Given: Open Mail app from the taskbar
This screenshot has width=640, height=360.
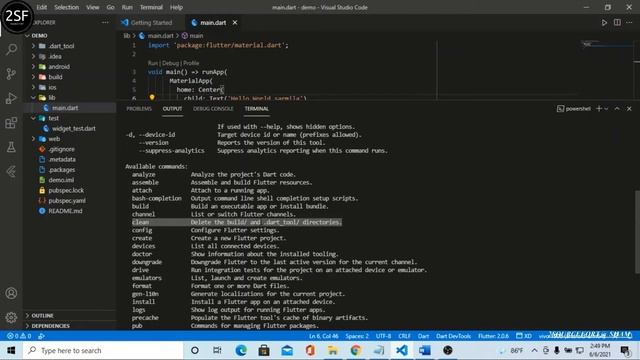Looking at the screenshot, I should point(287,350).
